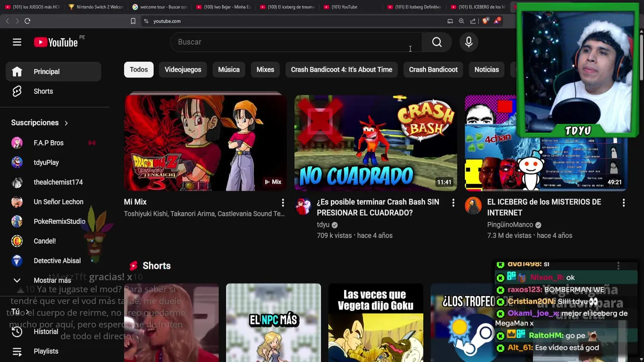Viewport: 644px width, 362px height.
Task: Open Un Señor Lechon channel avatar
Action: (x=17, y=202)
